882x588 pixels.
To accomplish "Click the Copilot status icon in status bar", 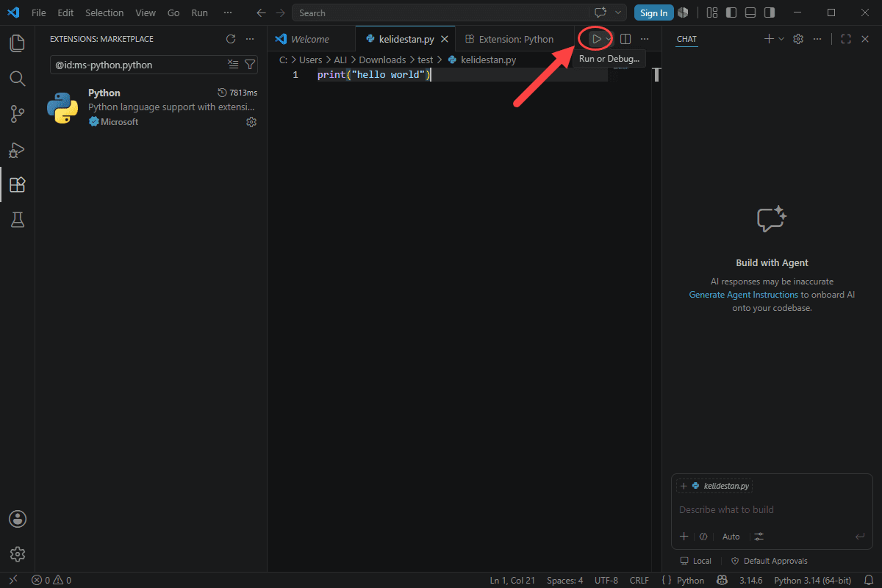I will (x=723, y=581).
